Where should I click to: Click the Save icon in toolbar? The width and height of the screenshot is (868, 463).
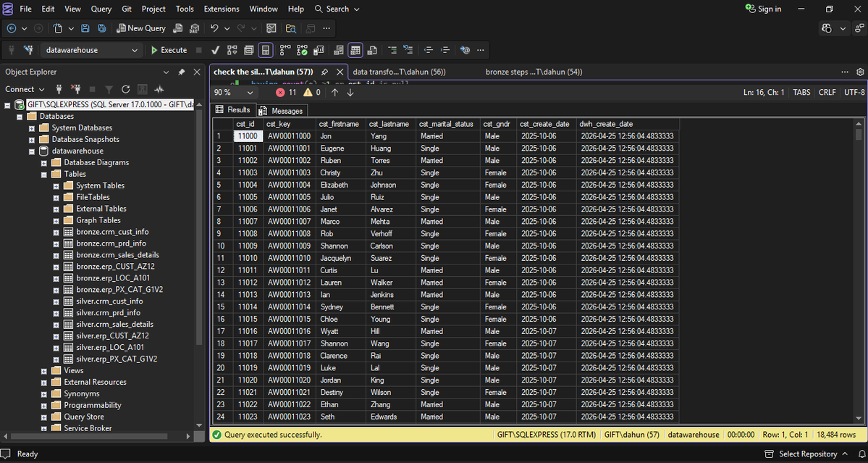[x=85, y=28]
